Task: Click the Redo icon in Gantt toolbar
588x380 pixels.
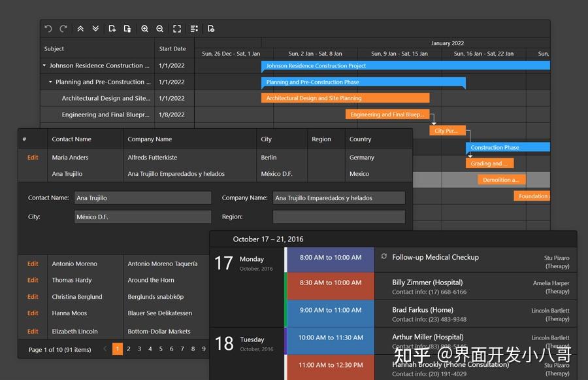Action: pyautogui.click(x=63, y=29)
